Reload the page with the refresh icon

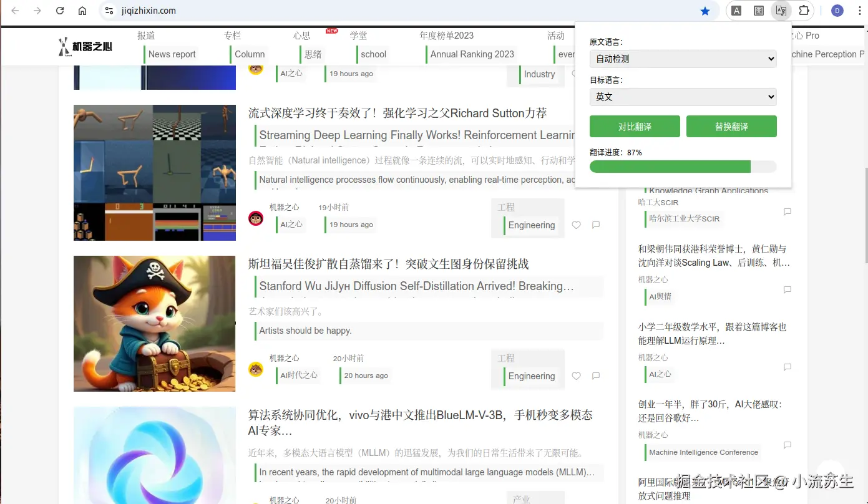pyautogui.click(x=59, y=11)
